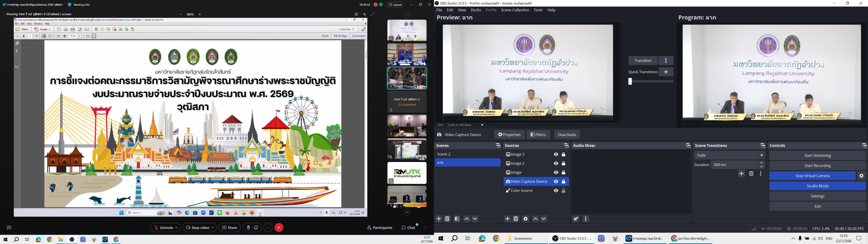Unlock the Image 2 source
The image size is (868, 244).
tap(564, 164)
